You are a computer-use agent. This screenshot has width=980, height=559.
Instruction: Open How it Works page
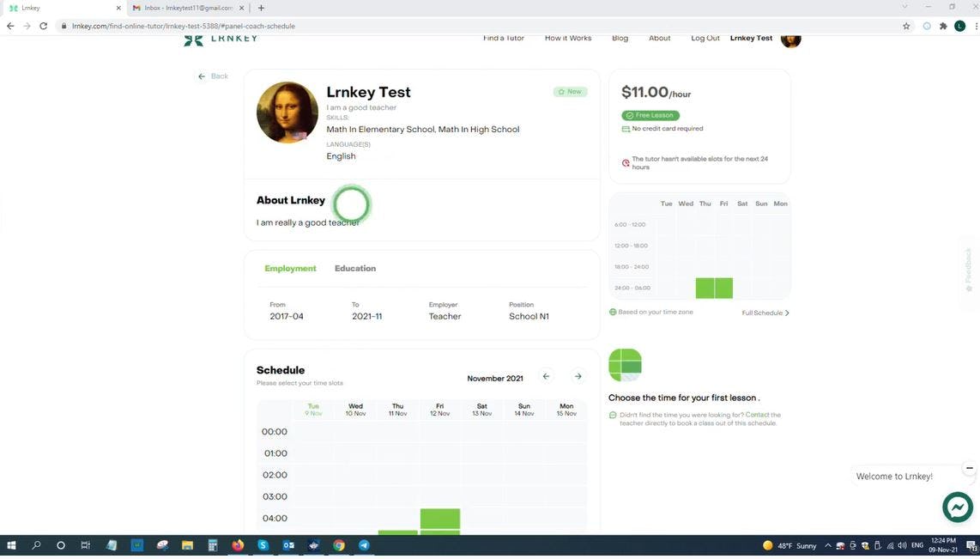567,38
